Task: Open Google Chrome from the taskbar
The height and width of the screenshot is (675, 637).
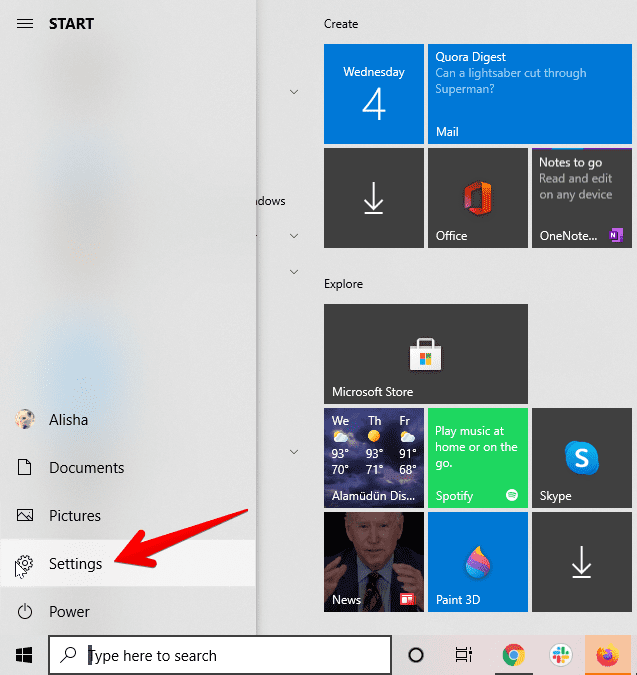Action: [513, 655]
